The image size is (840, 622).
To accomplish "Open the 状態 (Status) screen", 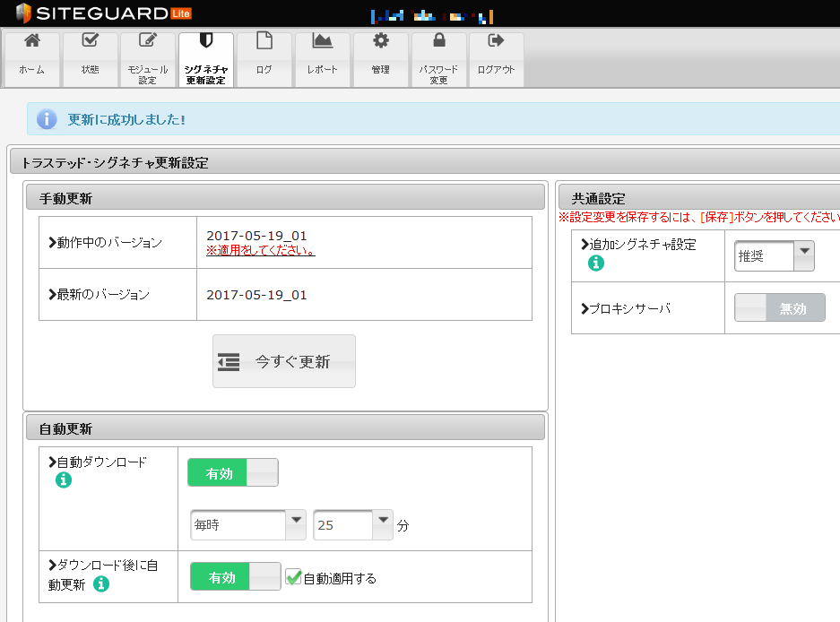I will click(x=90, y=58).
